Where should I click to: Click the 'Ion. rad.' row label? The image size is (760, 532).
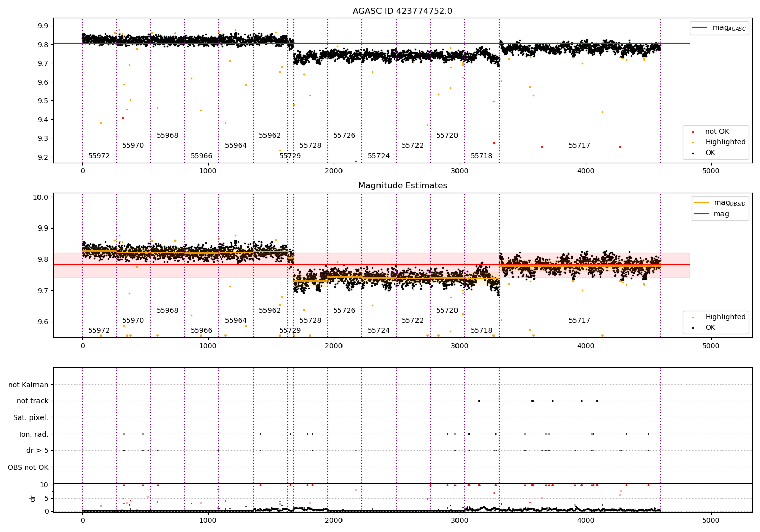[x=34, y=434]
